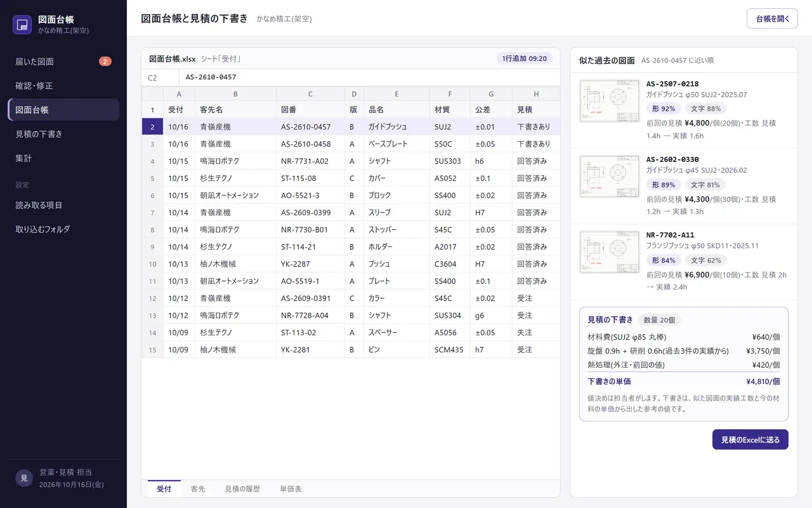The image size is (812, 508).
Task: Open thumbnail of drawing AS-2507-0218
Action: (609, 100)
